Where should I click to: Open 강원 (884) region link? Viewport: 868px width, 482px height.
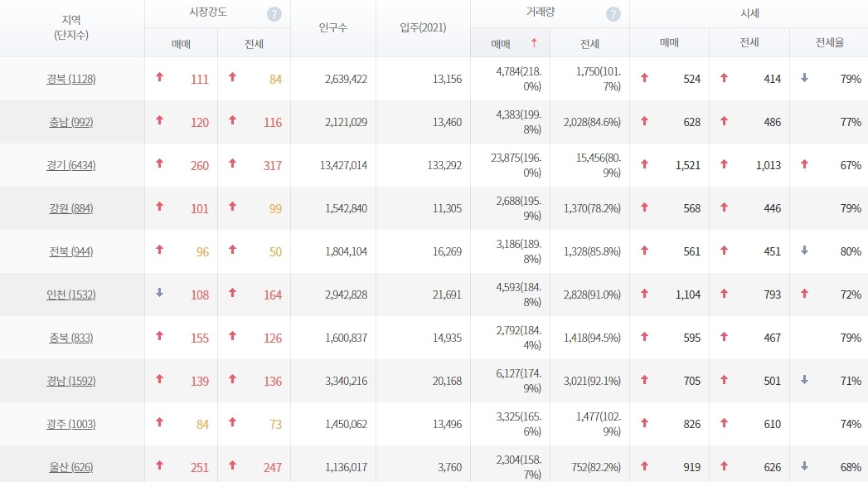[70, 209]
